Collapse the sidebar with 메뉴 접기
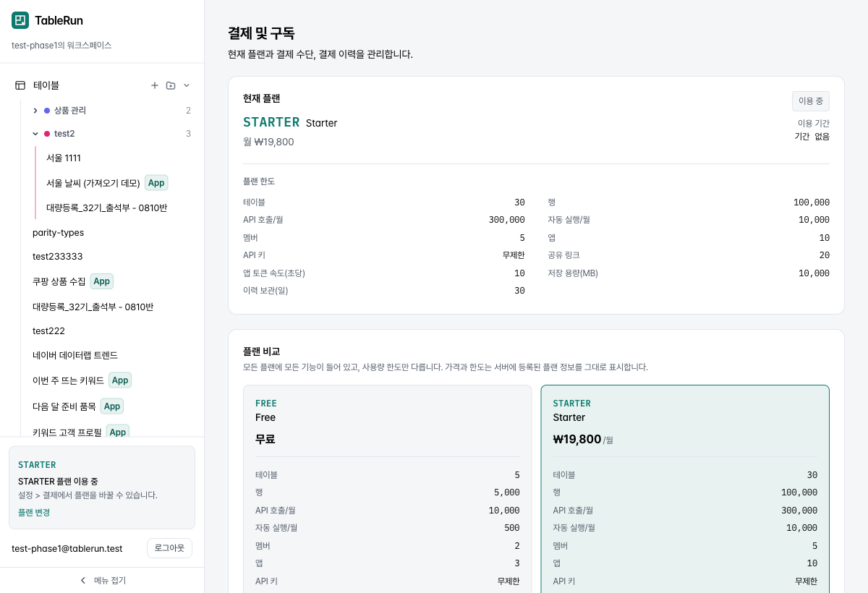868x593 pixels. click(x=102, y=580)
